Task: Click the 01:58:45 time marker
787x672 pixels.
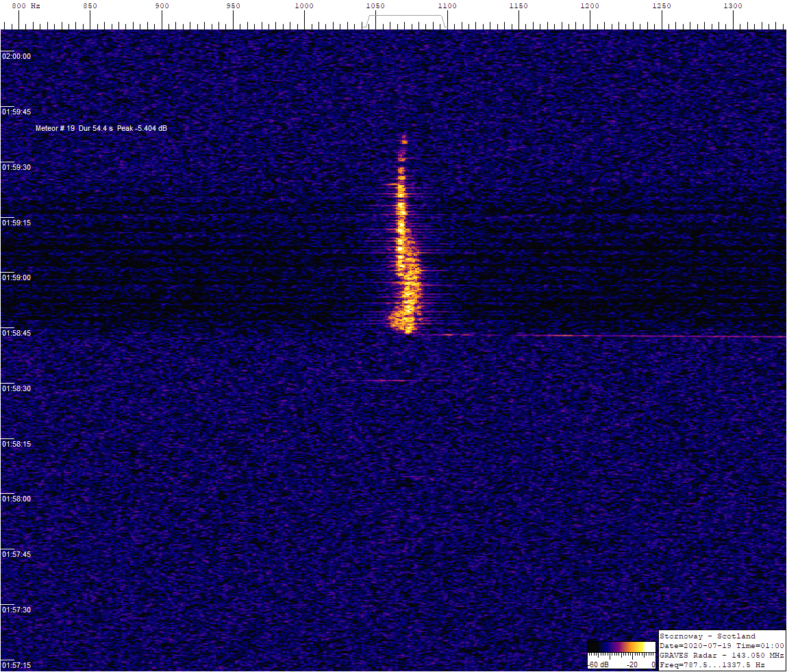Action: pos(16,333)
